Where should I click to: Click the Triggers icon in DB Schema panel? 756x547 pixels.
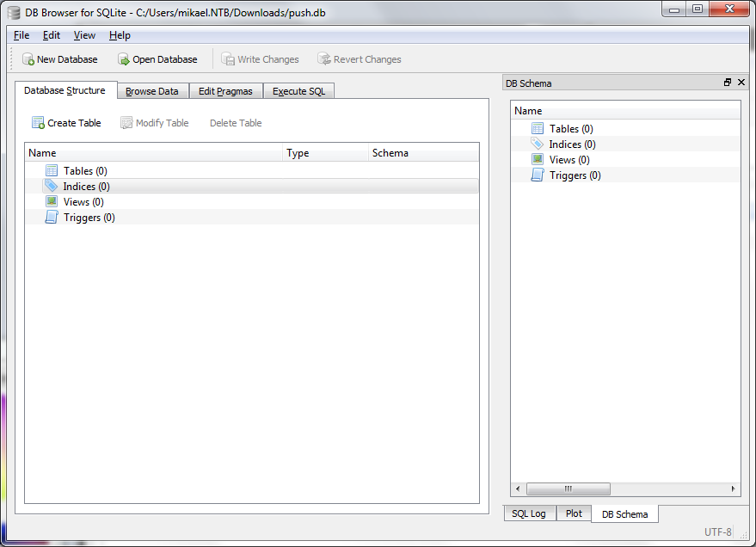pyautogui.click(x=538, y=175)
